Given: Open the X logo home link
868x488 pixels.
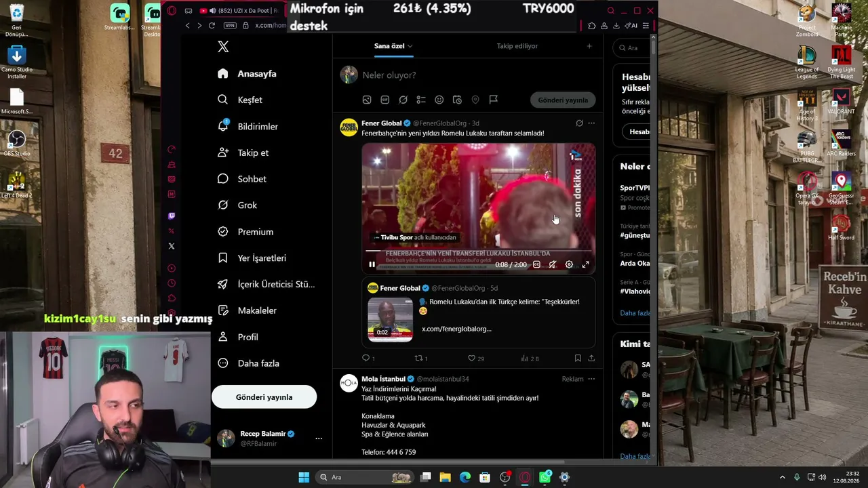Looking at the screenshot, I should tap(223, 46).
